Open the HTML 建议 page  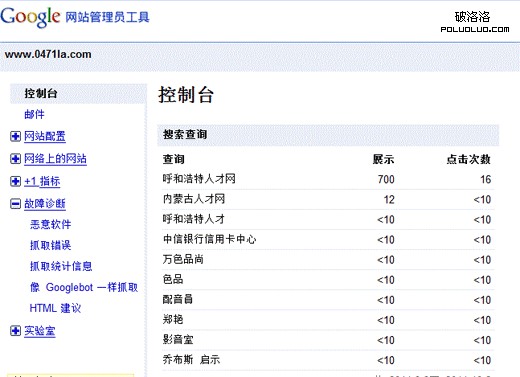click(55, 308)
